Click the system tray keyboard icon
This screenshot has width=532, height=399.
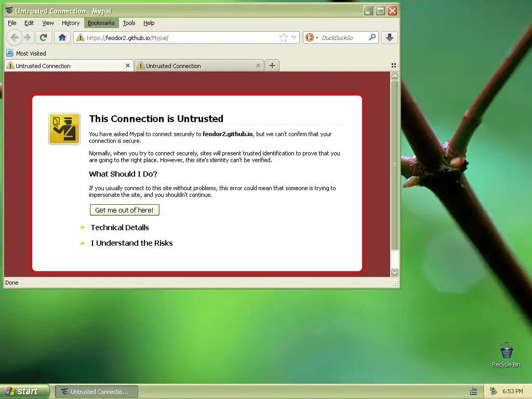(474, 392)
